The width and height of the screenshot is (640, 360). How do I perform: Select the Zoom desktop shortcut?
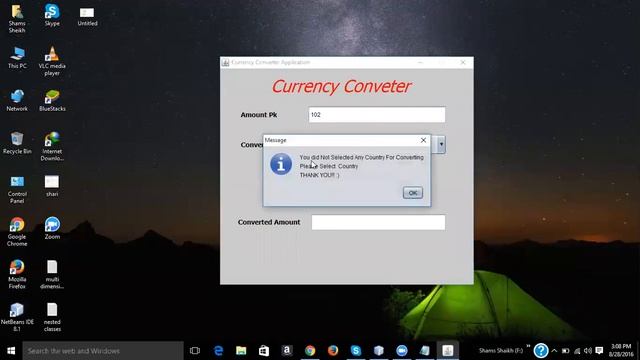(52, 229)
